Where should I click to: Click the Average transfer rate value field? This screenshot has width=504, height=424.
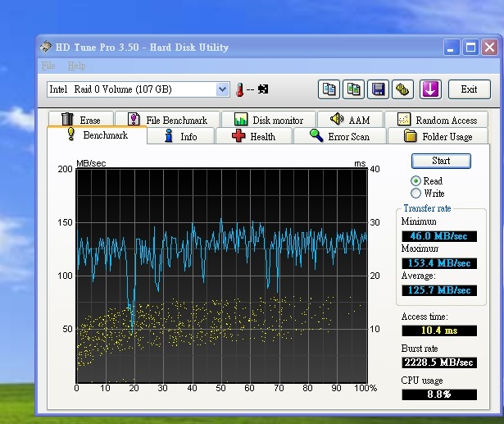[x=438, y=290]
